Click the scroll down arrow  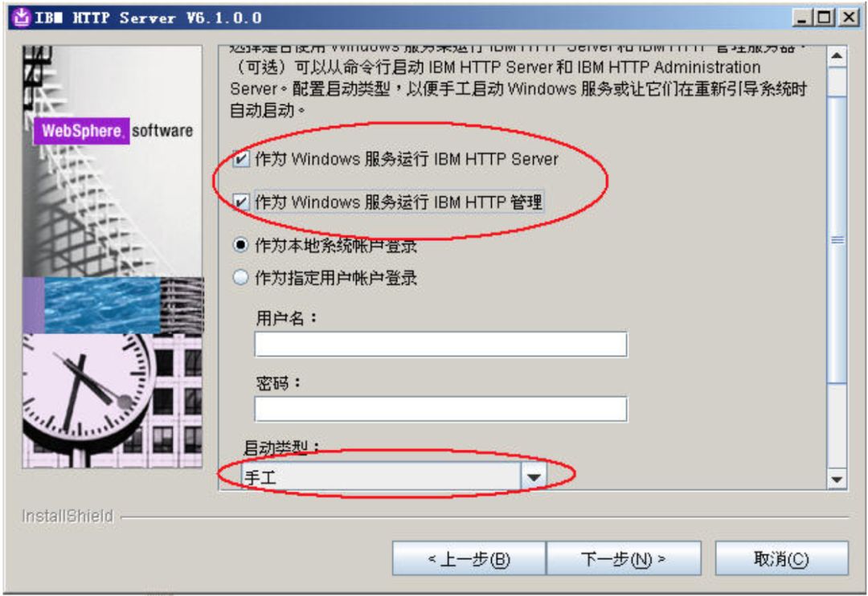click(x=837, y=480)
